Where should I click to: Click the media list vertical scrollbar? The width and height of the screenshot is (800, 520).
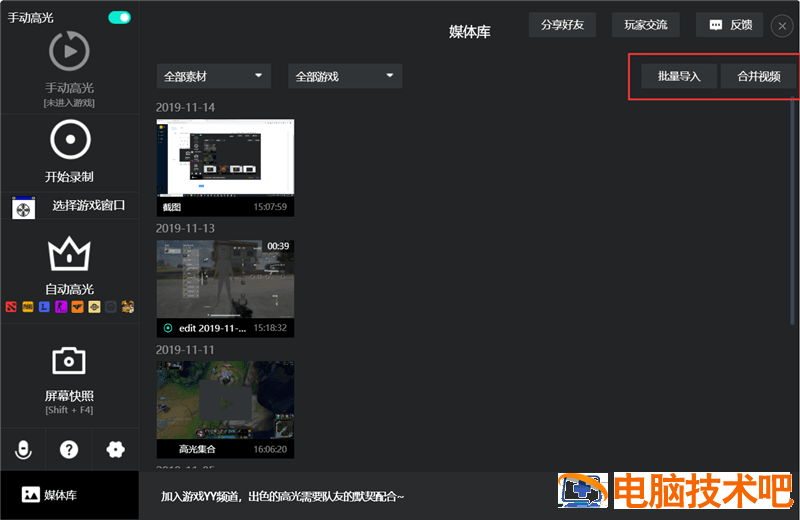tap(792, 209)
